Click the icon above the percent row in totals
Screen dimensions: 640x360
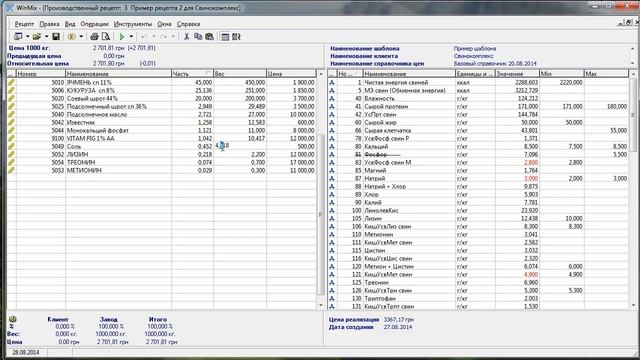click(x=12, y=319)
